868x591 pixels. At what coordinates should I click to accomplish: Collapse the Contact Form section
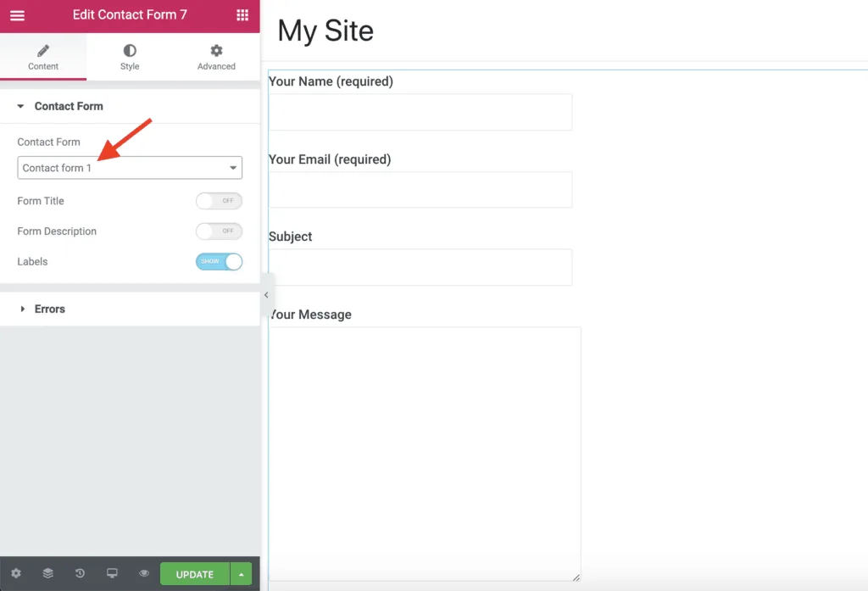(x=130, y=106)
